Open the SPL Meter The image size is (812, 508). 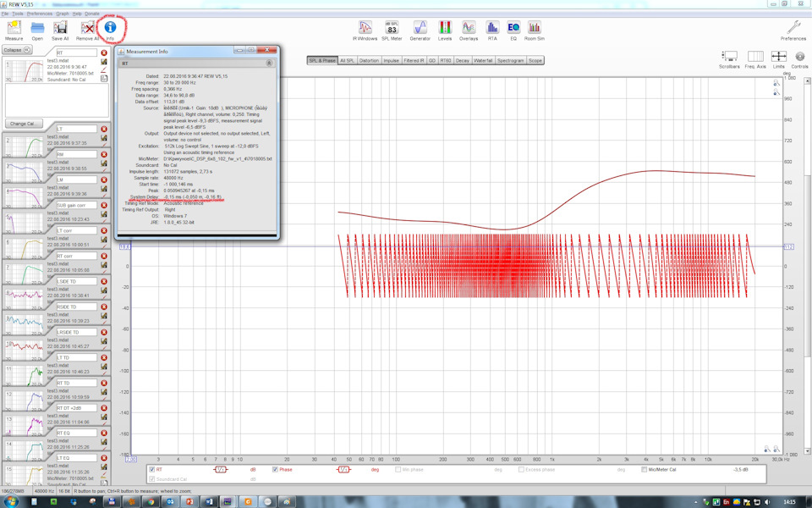(x=392, y=30)
